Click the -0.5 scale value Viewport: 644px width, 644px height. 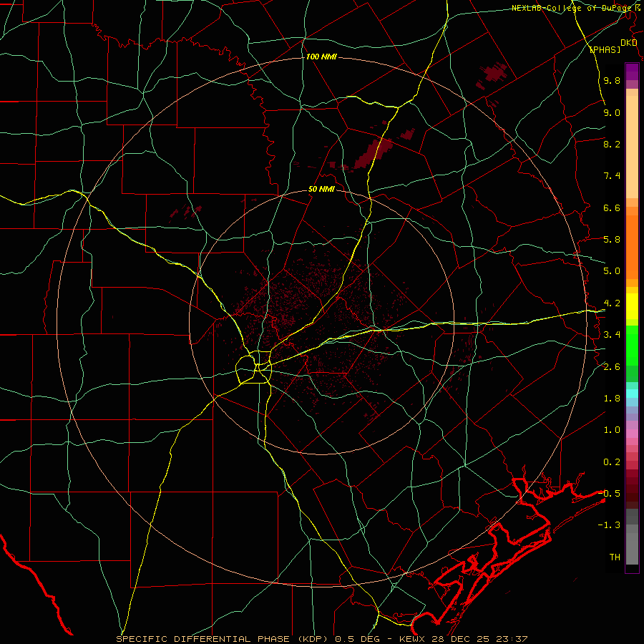pos(610,494)
